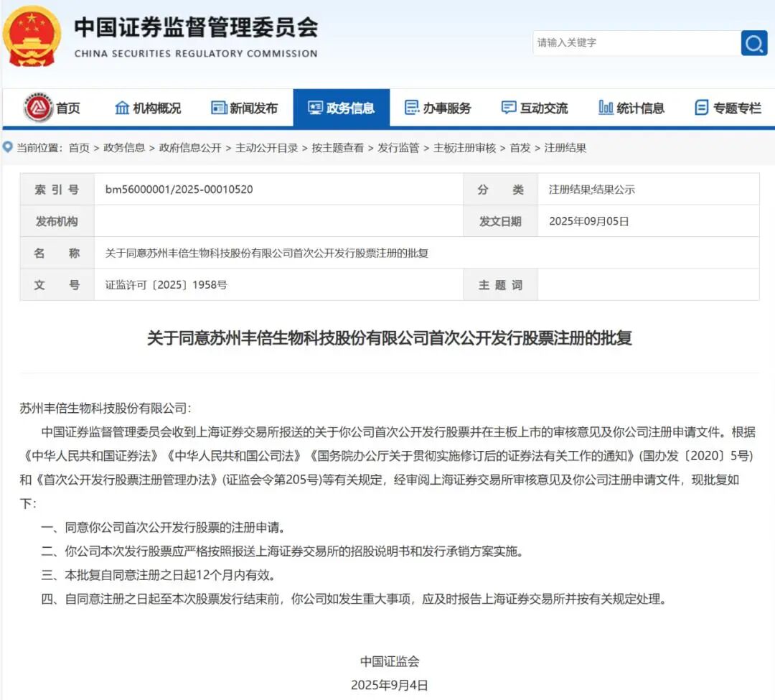The image size is (775, 700).
Task: Click the location pin icon in breadcrumb
Action: tap(8, 147)
